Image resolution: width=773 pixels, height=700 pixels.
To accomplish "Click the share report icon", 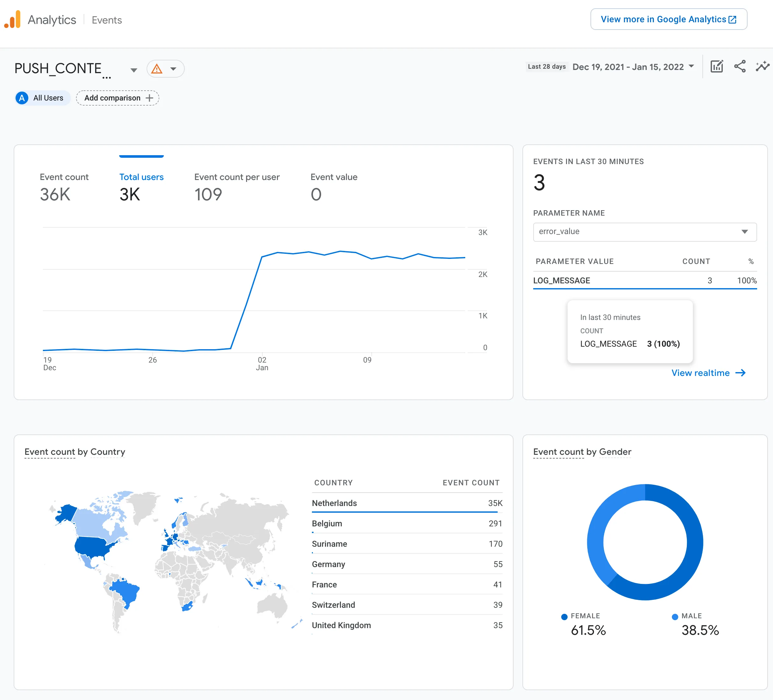I will click(740, 66).
